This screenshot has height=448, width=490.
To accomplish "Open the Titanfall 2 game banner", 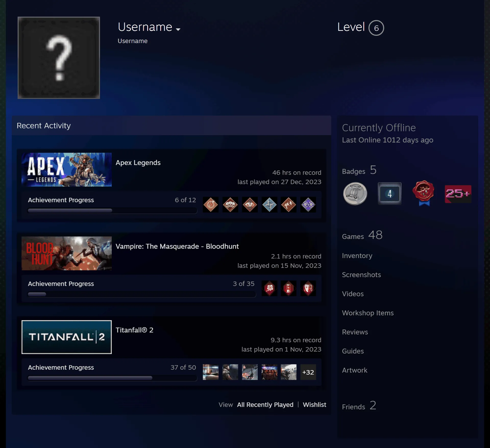I will pyautogui.click(x=67, y=337).
